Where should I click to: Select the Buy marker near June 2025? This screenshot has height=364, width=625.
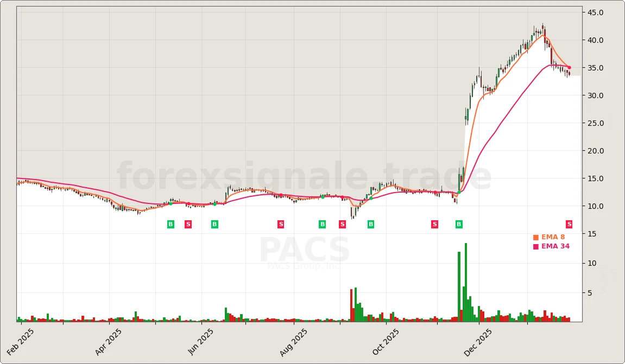215,224
